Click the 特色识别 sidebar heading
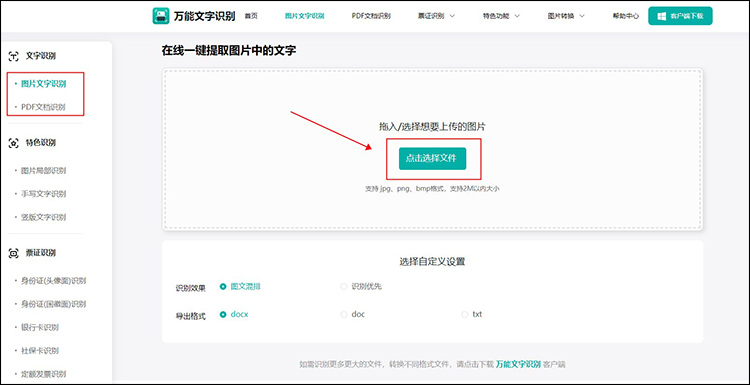The image size is (750, 385). coord(41,143)
